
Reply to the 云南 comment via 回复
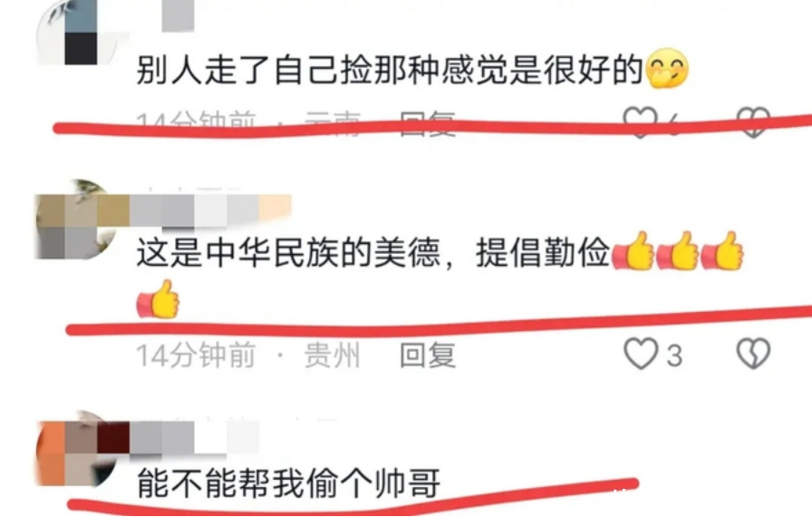(x=428, y=124)
